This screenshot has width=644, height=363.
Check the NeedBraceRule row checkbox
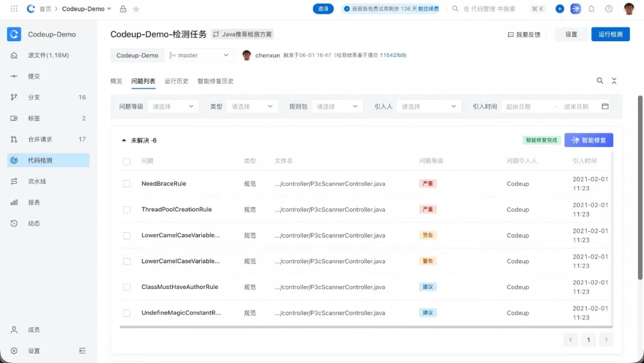[126, 184]
